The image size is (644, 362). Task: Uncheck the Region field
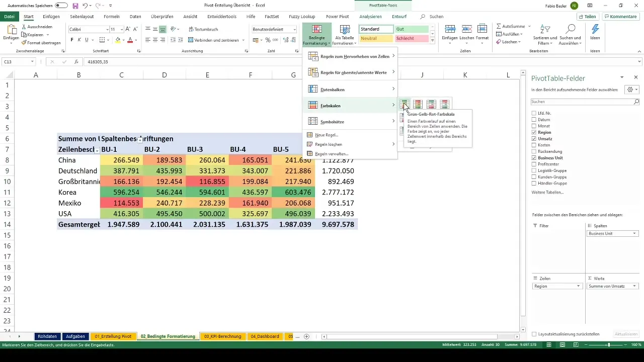(534, 132)
